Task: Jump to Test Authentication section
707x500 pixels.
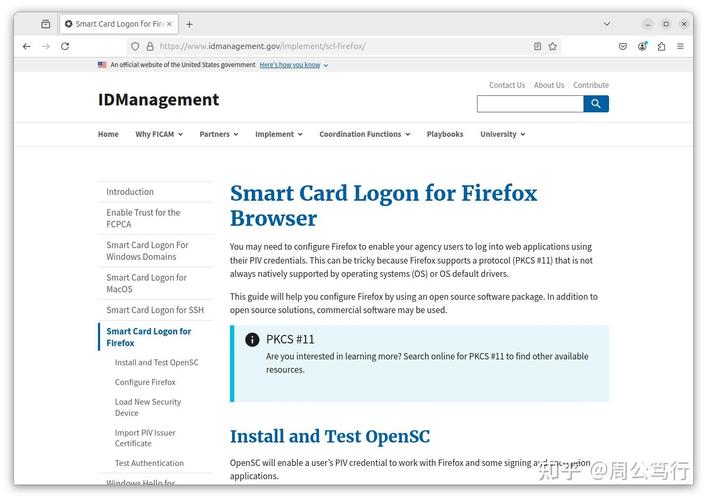Action: (x=149, y=463)
